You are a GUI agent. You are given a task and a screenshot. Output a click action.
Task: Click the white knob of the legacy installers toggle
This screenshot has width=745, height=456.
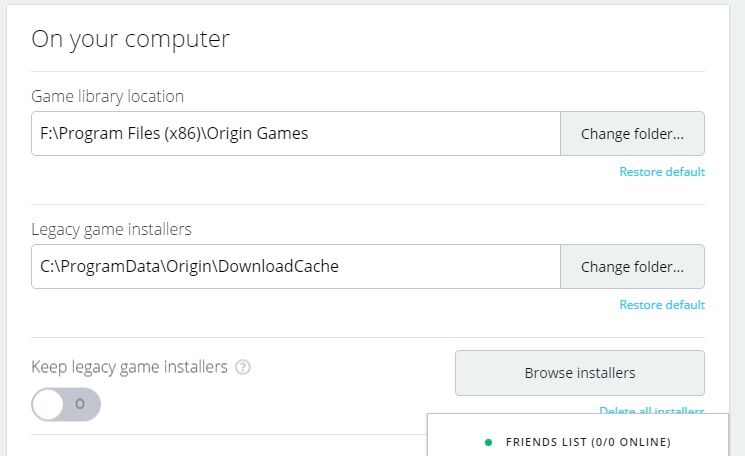[50, 404]
